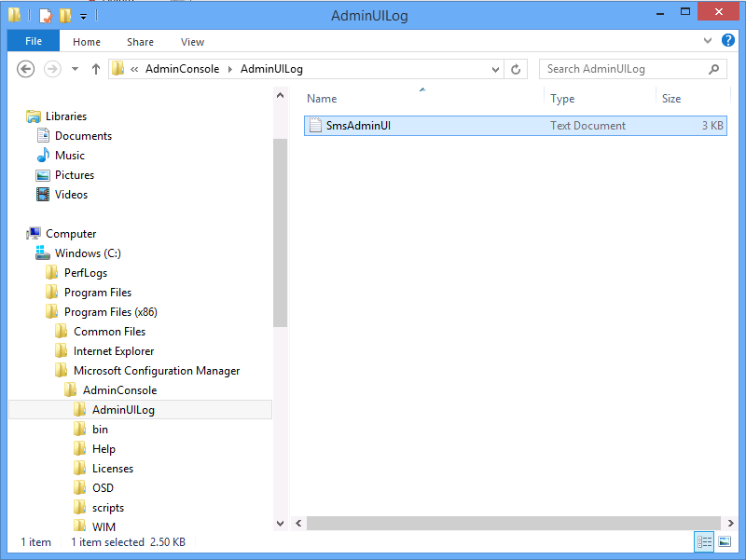
Task: Go up one folder level
Action: [96, 69]
